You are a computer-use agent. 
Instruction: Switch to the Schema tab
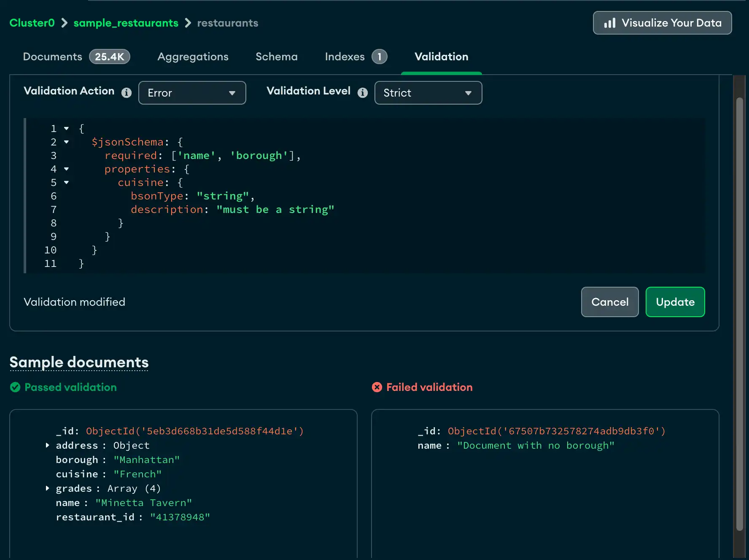[x=276, y=57]
